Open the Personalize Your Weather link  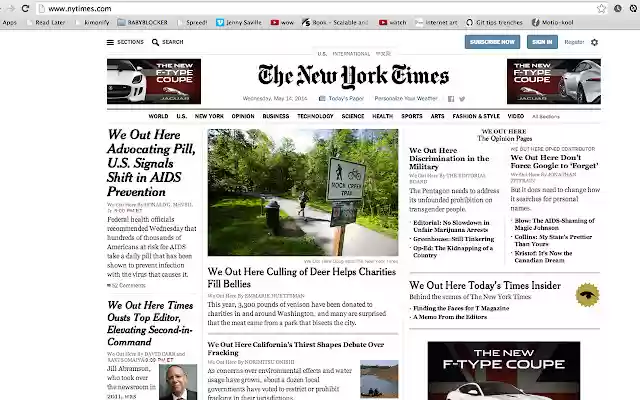pyautogui.click(x=406, y=98)
